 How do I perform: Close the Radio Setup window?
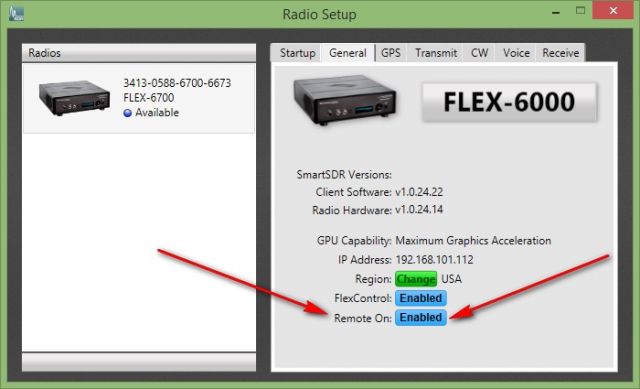click(613, 11)
